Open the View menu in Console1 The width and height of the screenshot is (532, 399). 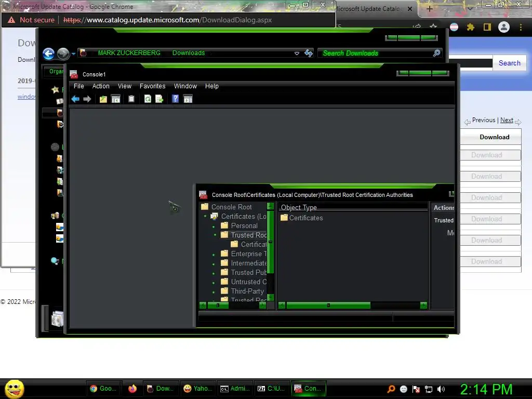[x=125, y=86]
